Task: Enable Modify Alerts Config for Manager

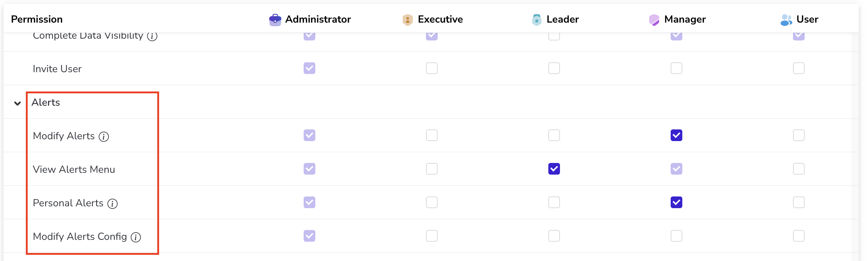Action: (676, 236)
